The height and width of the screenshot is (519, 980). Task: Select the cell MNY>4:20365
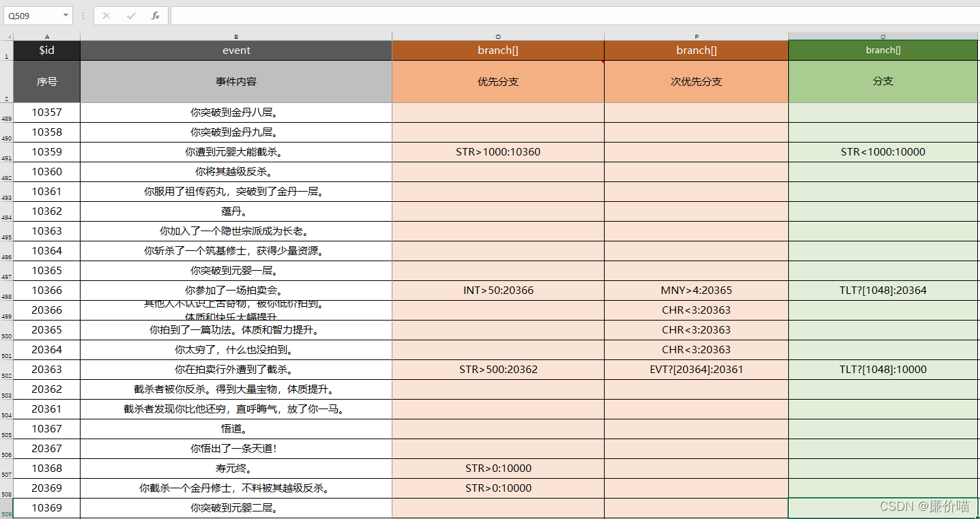coord(697,291)
